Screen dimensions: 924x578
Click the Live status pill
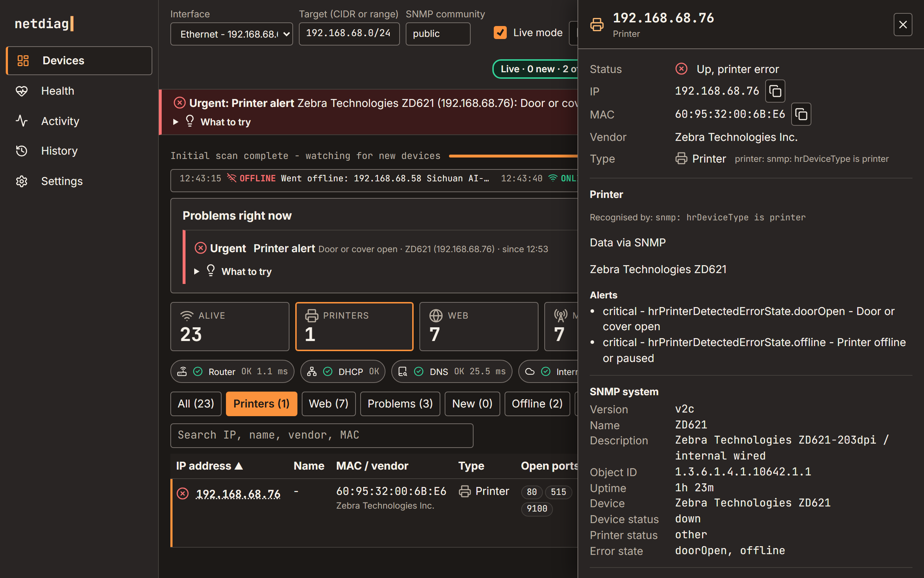[535, 69]
